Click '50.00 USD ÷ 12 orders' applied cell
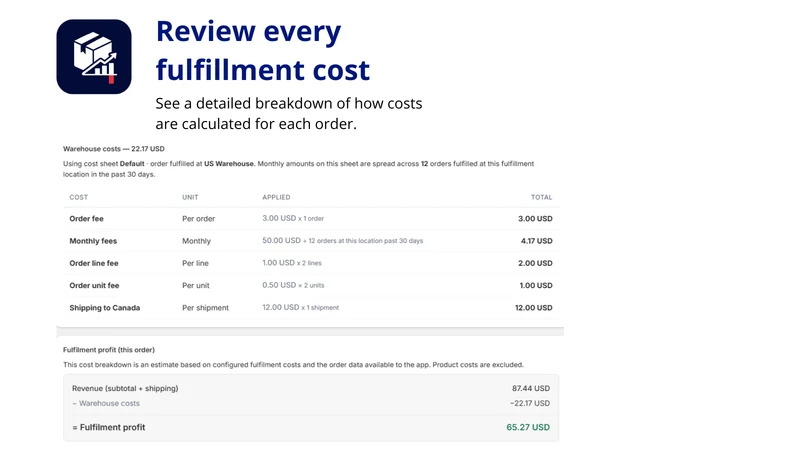The width and height of the screenshot is (800, 450). (343, 240)
